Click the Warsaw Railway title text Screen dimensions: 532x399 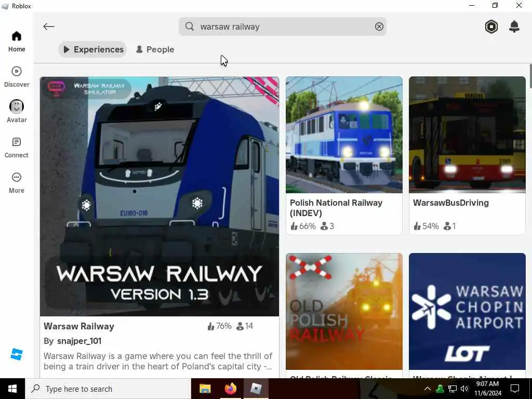[x=79, y=326]
